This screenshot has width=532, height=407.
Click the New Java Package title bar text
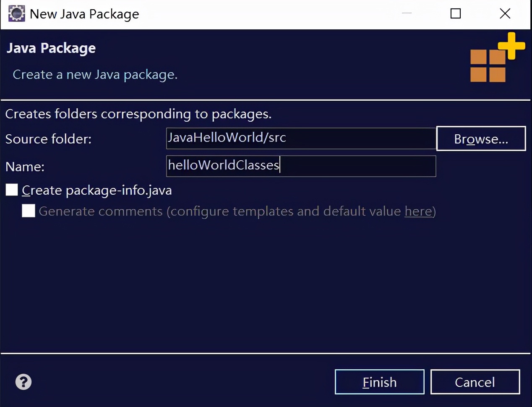pyautogui.click(x=84, y=14)
